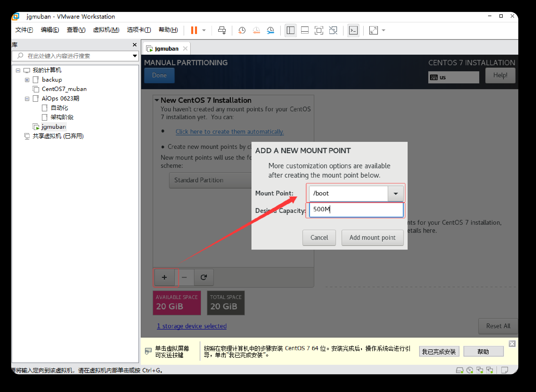Screen dimensions: 536x392
Task: Click the minus remove mount point icon
Action: [184, 277]
